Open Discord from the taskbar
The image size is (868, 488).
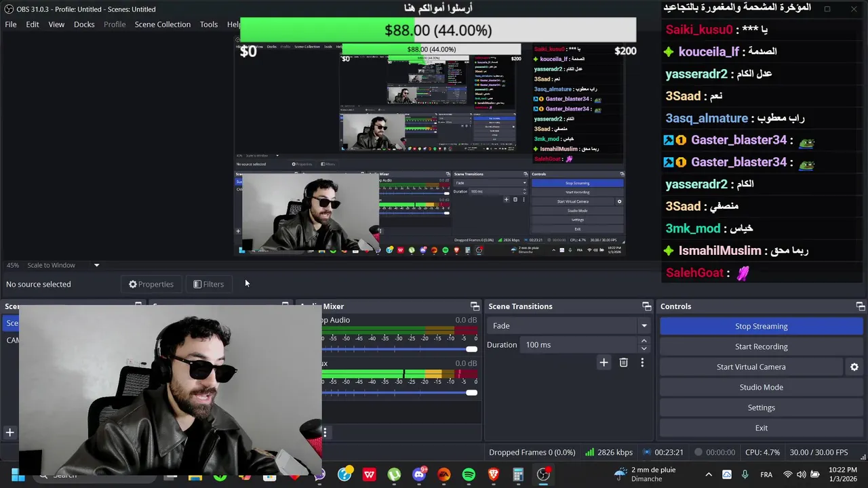[419, 474]
